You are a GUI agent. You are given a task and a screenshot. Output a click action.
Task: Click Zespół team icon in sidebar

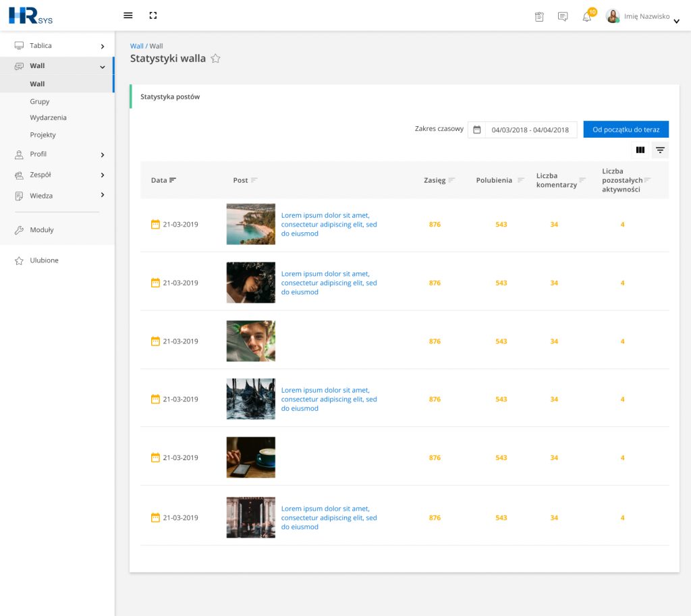coord(19,175)
